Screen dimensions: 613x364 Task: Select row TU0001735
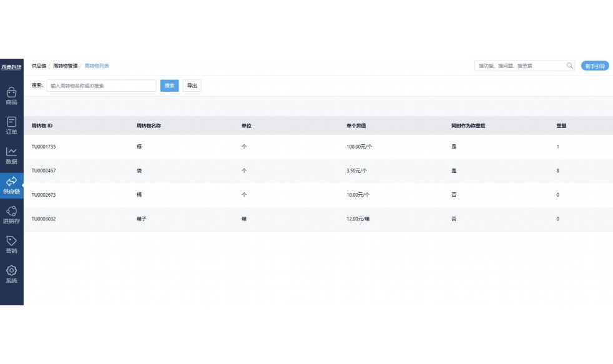[44, 147]
